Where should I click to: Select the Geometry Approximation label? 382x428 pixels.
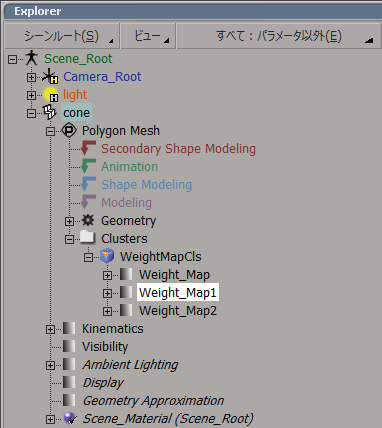153,401
